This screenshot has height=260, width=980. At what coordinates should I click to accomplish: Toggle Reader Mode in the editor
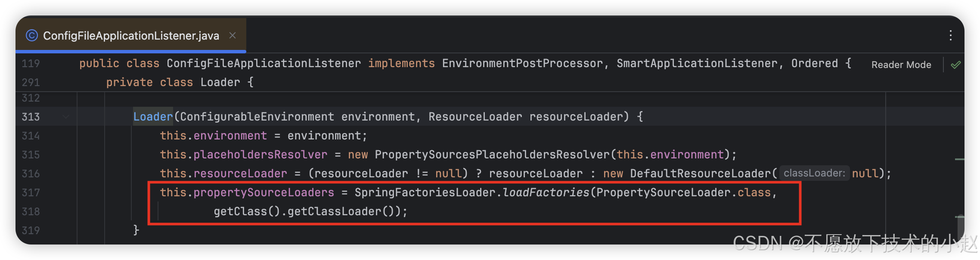pyautogui.click(x=901, y=65)
